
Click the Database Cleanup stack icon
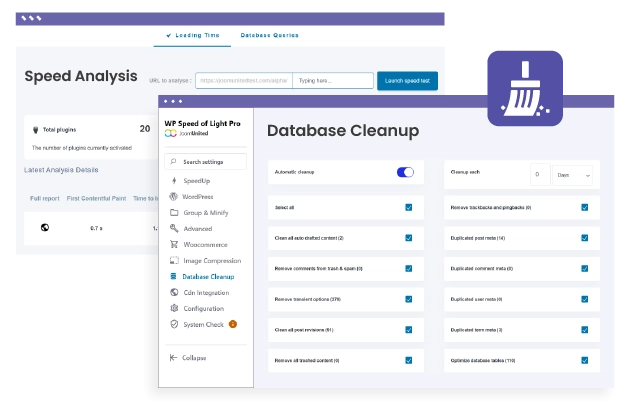coord(174,276)
